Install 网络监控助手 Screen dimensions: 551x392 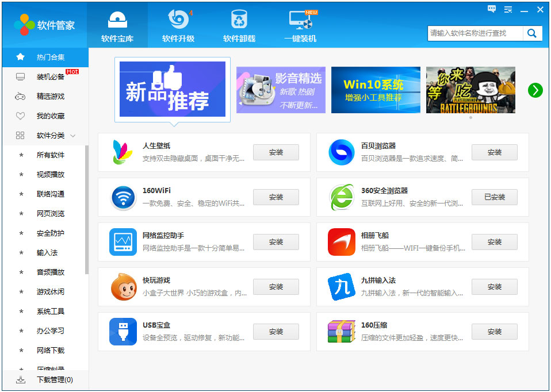tap(276, 242)
